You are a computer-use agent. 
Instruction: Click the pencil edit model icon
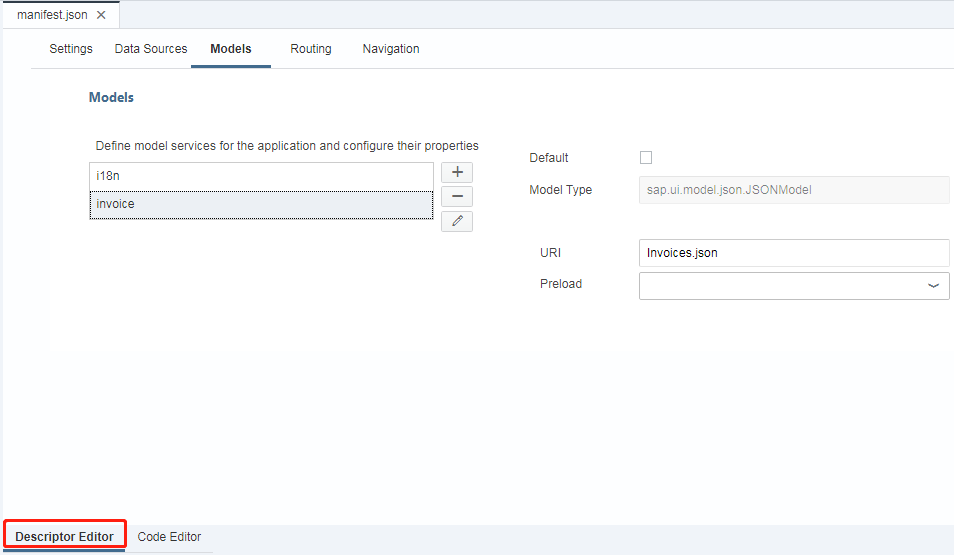click(457, 221)
